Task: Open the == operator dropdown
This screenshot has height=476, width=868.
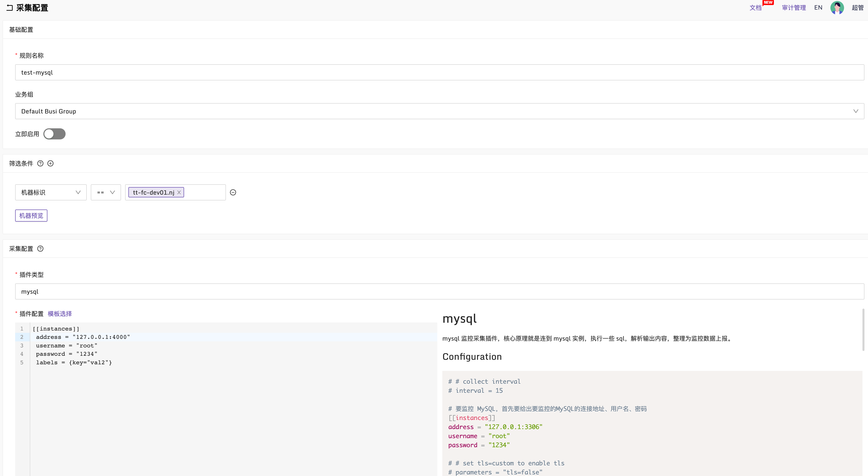Action: [x=106, y=192]
